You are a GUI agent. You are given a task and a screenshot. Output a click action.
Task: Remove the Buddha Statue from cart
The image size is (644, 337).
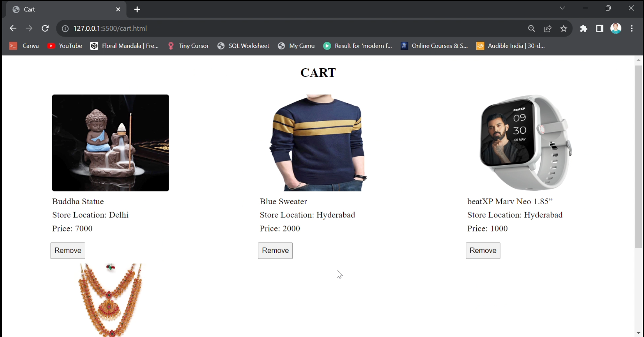67,250
